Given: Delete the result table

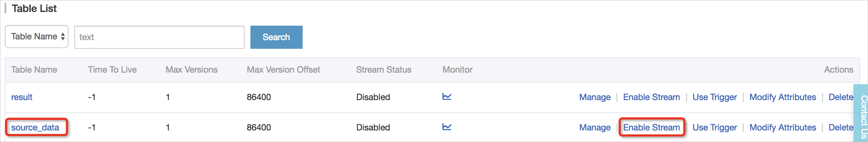Looking at the screenshot, I should coord(841,97).
